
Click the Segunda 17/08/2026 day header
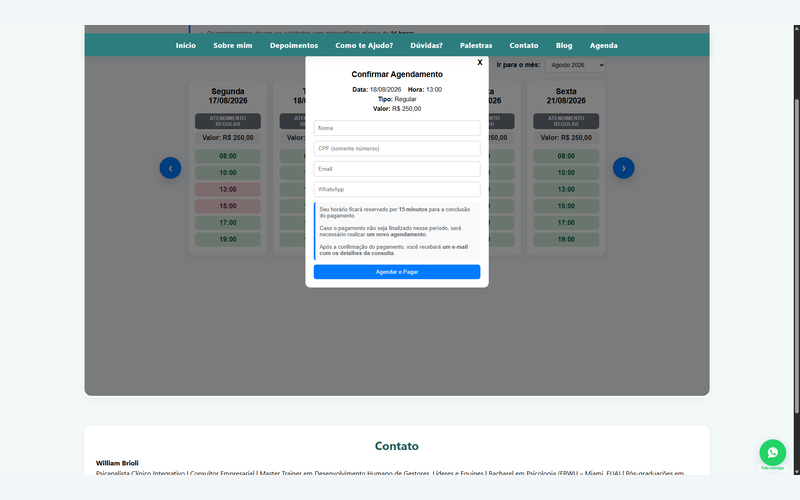[228, 96]
